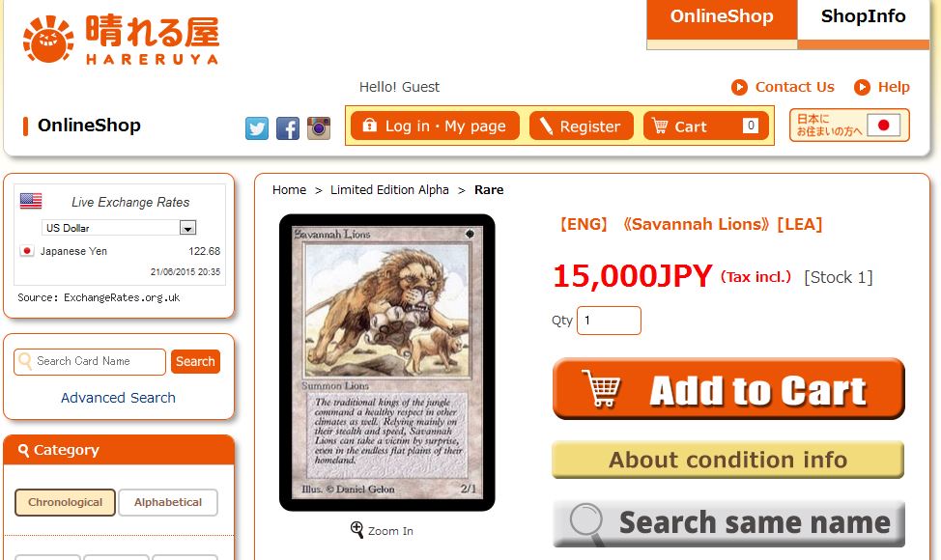The image size is (941, 560).
Task: Click the Zoom In magnifier icon
Action: tap(357, 530)
